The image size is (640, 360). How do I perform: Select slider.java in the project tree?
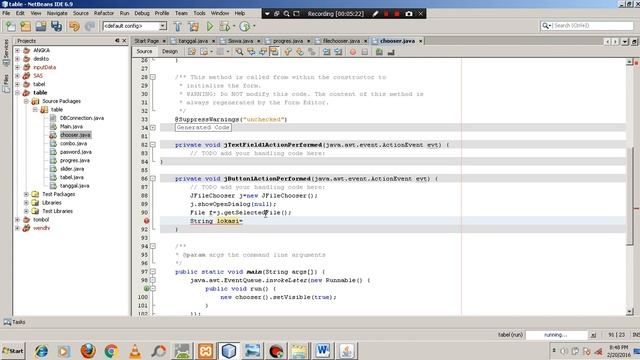(x=72, y=169)
